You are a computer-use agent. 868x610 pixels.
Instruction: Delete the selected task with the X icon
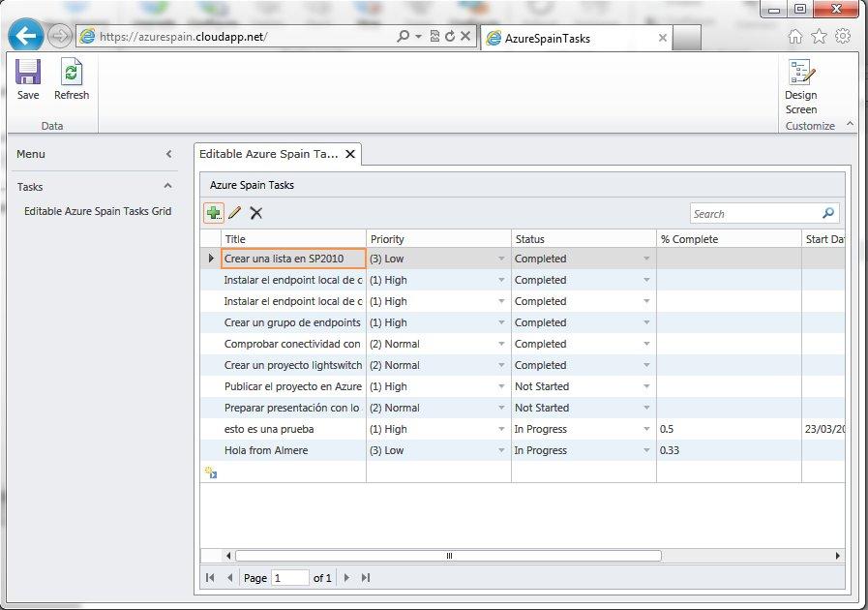tap(255, 213)
